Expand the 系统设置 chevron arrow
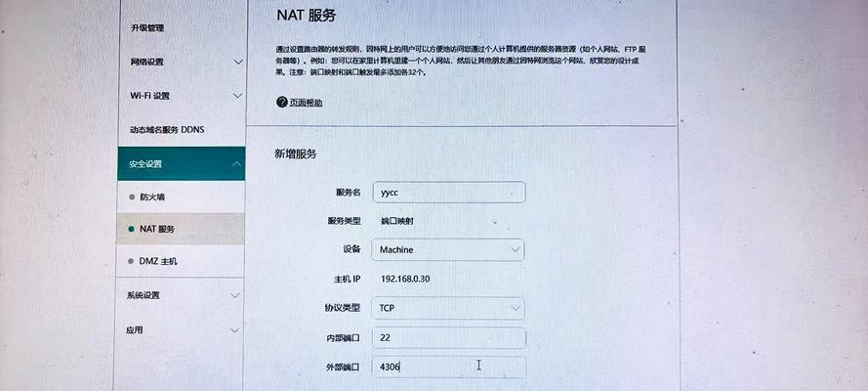This screenshot has width=868, height=391. click(x=235, y=296)
